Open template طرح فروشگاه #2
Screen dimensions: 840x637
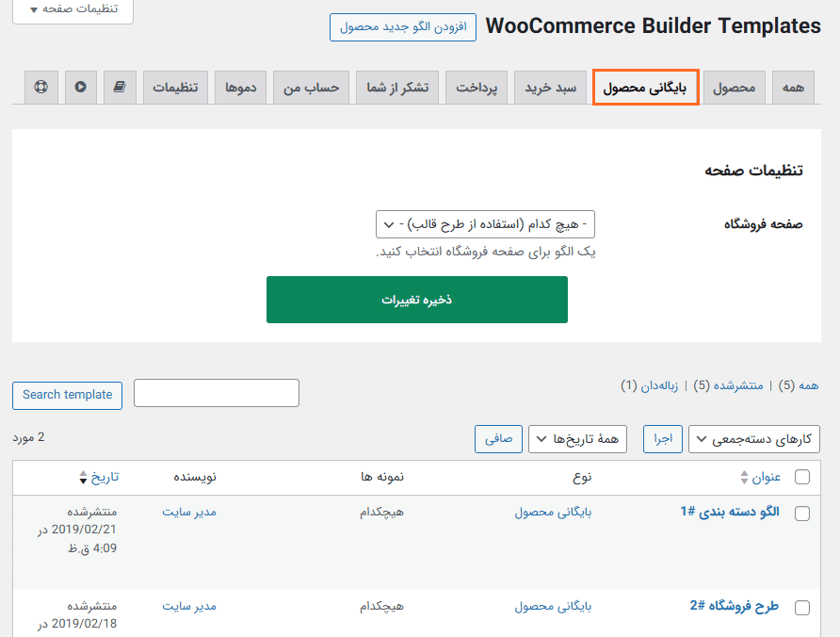[734, 606]
